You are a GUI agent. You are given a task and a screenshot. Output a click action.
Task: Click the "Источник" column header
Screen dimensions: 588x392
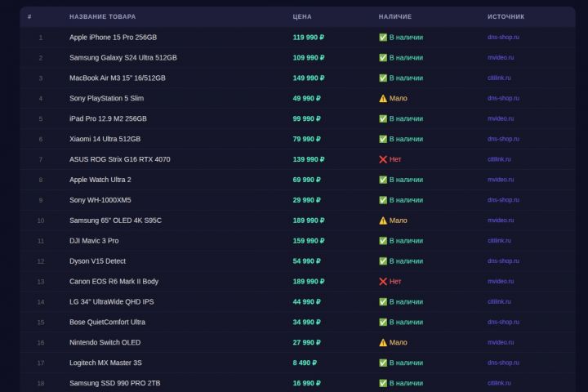(x=506, y=17)
